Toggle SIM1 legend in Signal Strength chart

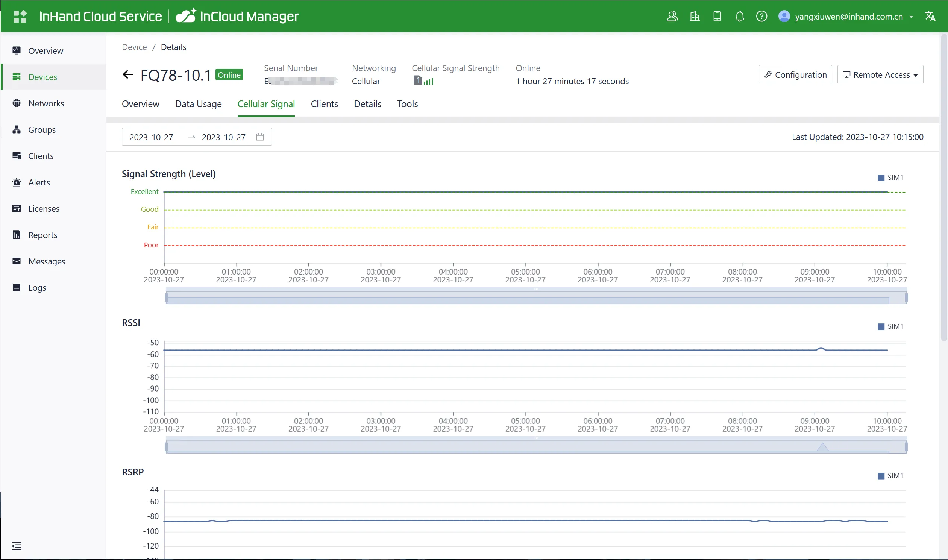[890, 178]
